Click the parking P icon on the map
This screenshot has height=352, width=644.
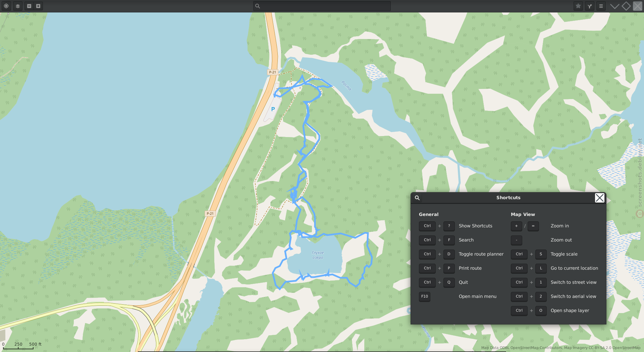point(273,109)
